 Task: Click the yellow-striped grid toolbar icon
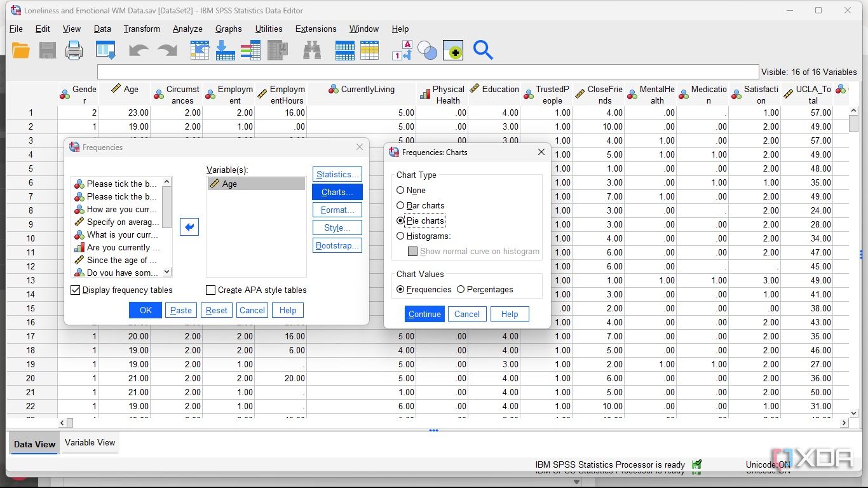pyautogui.click(x=369, y=50)
